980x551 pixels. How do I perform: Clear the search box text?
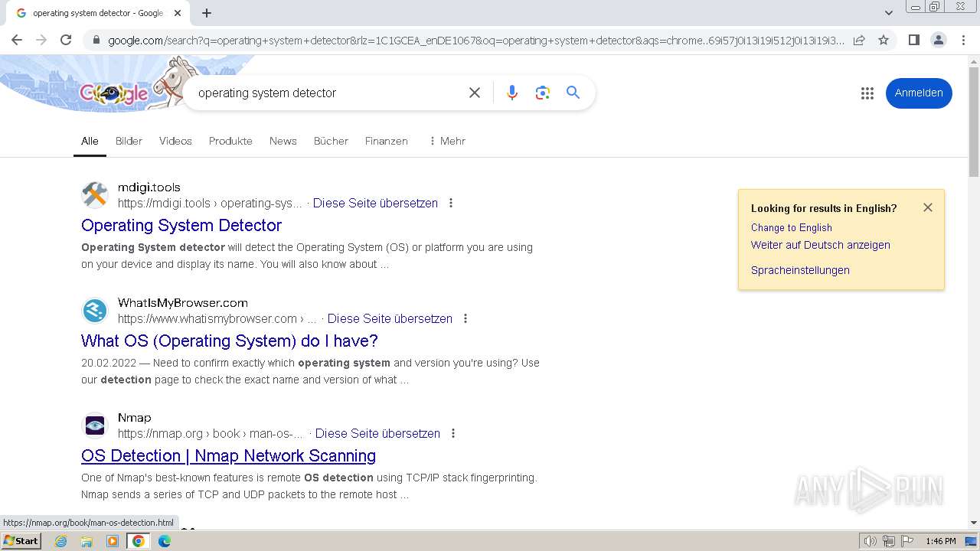click(x=475, y=93)
